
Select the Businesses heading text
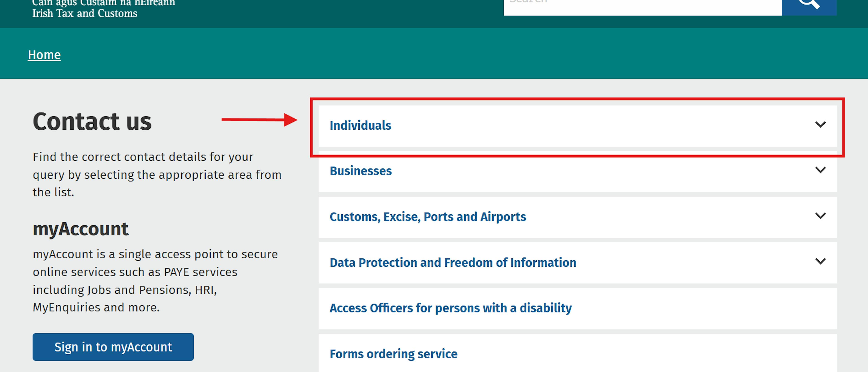coord(361,171)
